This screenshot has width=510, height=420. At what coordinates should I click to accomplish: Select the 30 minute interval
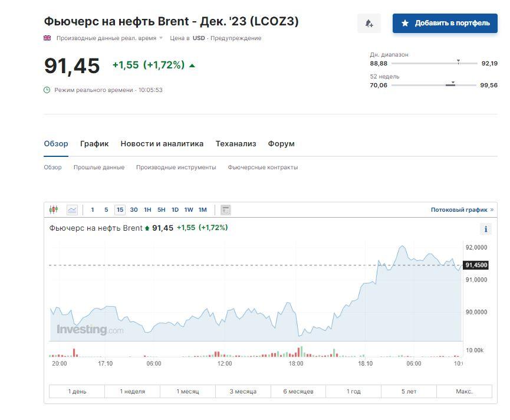(134, 210)
